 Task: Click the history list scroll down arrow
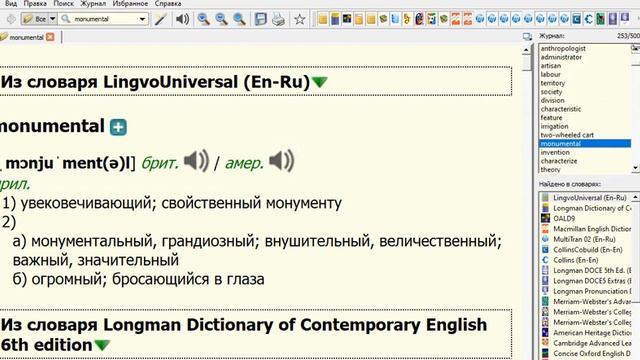point(635,168)
